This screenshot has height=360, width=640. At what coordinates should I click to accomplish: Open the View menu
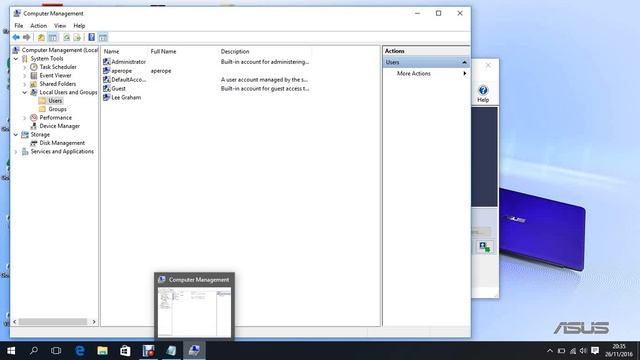(x=60, y=26)
